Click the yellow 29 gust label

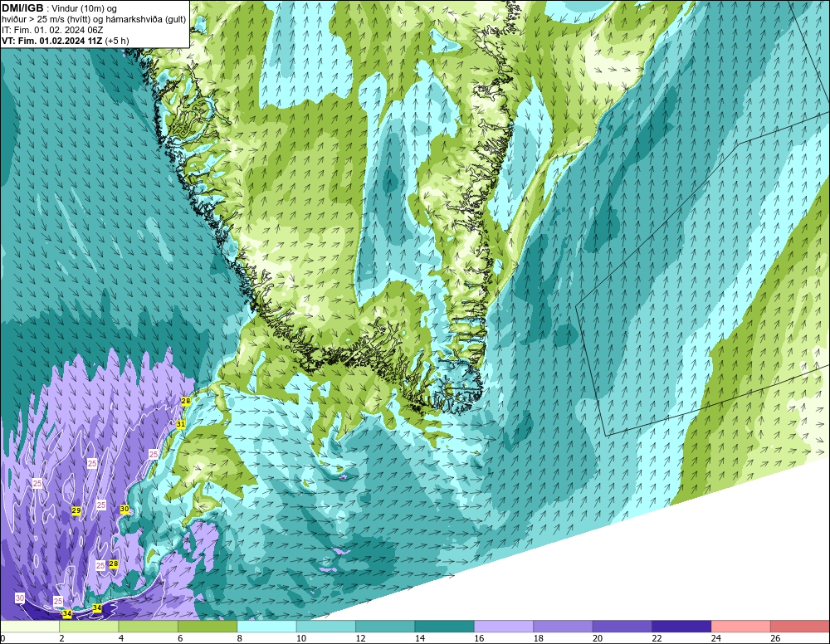pos(76,510)
